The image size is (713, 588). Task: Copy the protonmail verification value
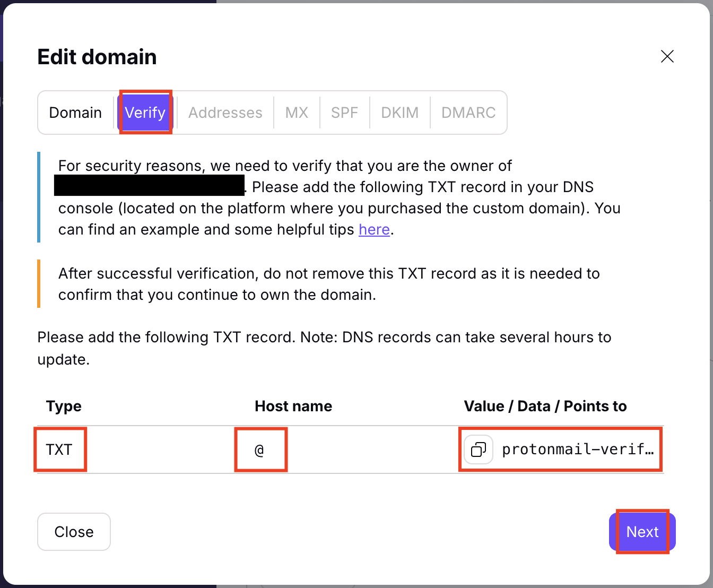tap(477, 449)
